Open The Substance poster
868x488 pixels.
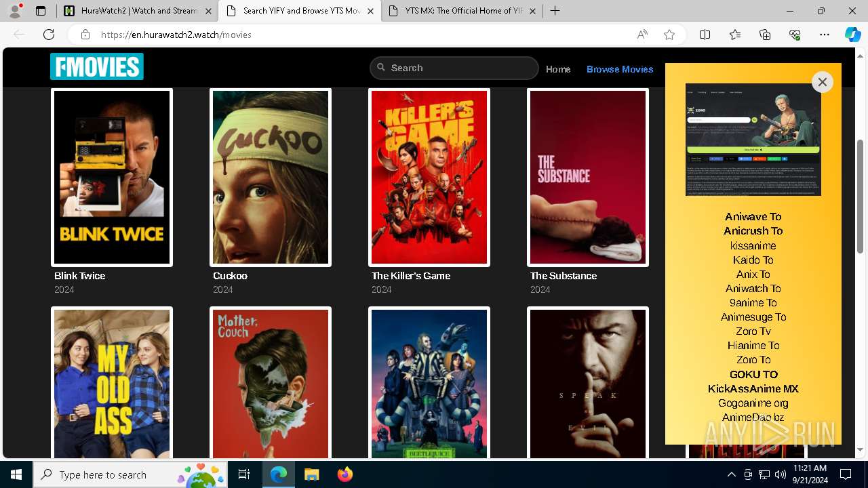(x=588, y=177)
